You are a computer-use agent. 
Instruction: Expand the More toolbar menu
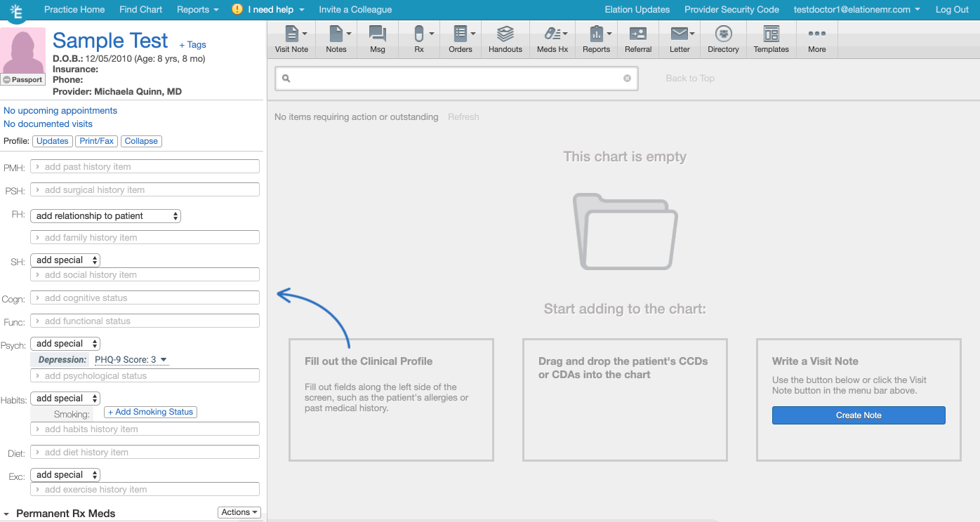pyautogui.click(x=816, y=39)
